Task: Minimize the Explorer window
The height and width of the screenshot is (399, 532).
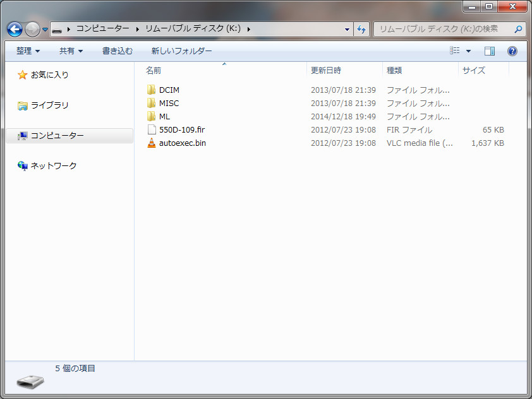Action: coord(471,6)
